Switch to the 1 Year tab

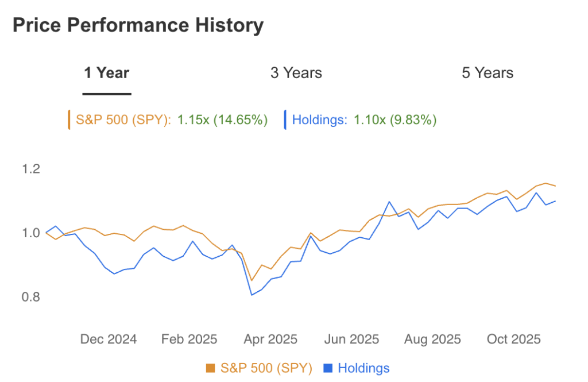tap(107, 74)
